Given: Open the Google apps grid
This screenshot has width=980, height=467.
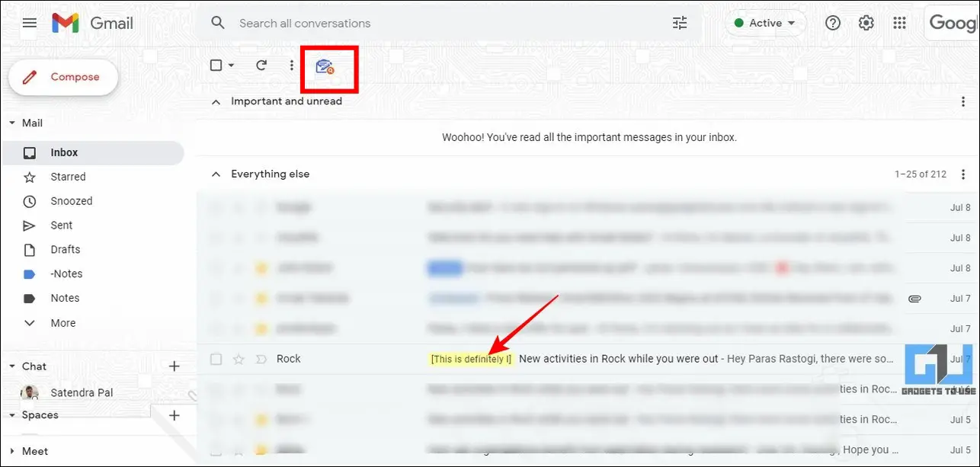Looking at the screenshot, I should click(899, 23).
